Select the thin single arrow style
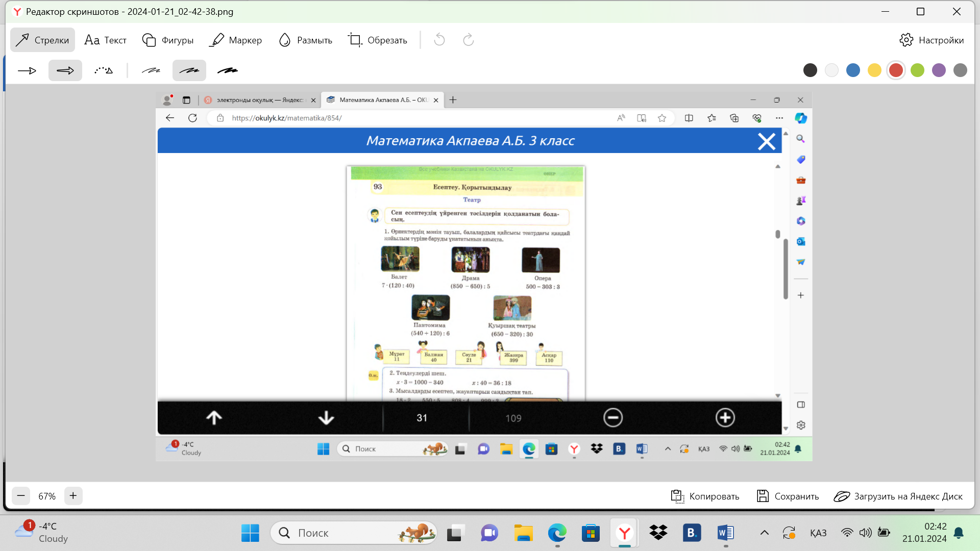Image resolution: width=980 pixels, height=551 pixels. point(27,70)
